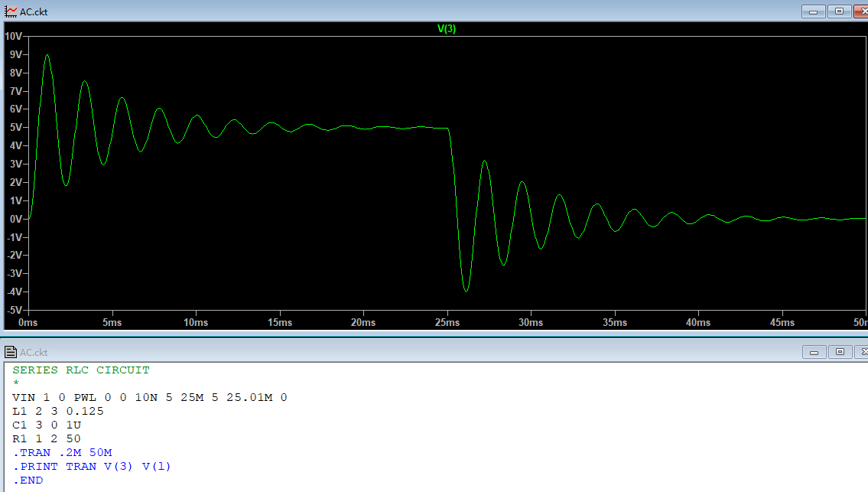This screenshot has height=492, width=868.
Task: Click the AC.ckt title of plot window
Action: coord(33,11)
